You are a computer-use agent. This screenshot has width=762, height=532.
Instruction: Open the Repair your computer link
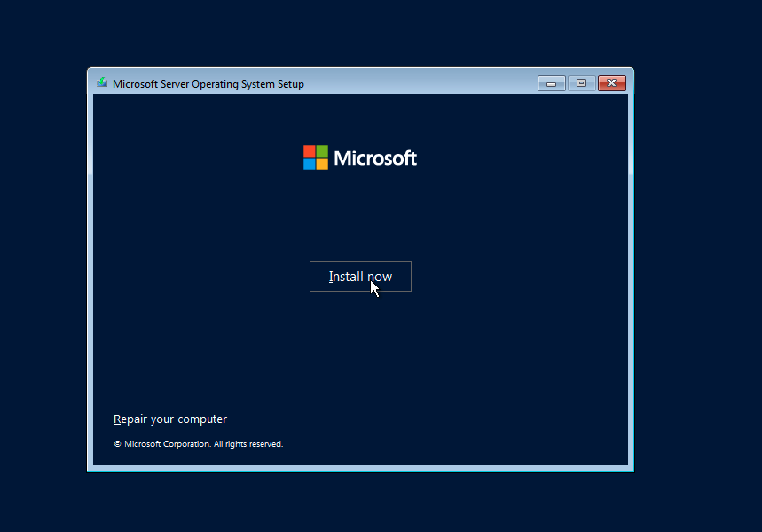170,419
